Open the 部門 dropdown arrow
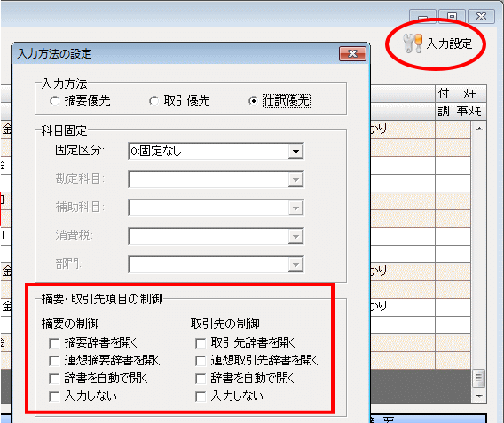Viewport: 504px width, 423px height. [295, 264]
